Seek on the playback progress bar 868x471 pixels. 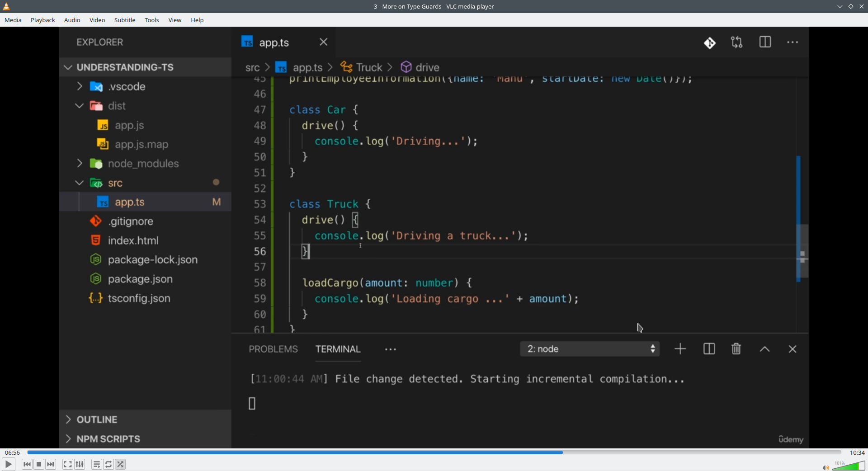(434, 452)
